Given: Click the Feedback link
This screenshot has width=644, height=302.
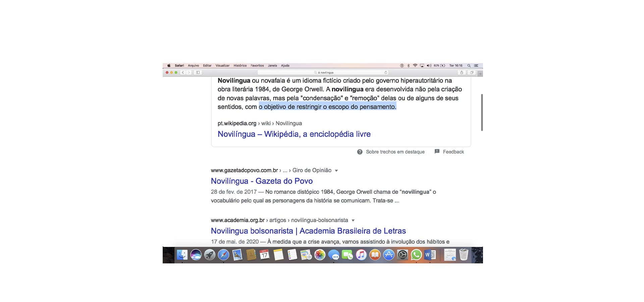Looking at the screenshot, I should tap(453, 152).
